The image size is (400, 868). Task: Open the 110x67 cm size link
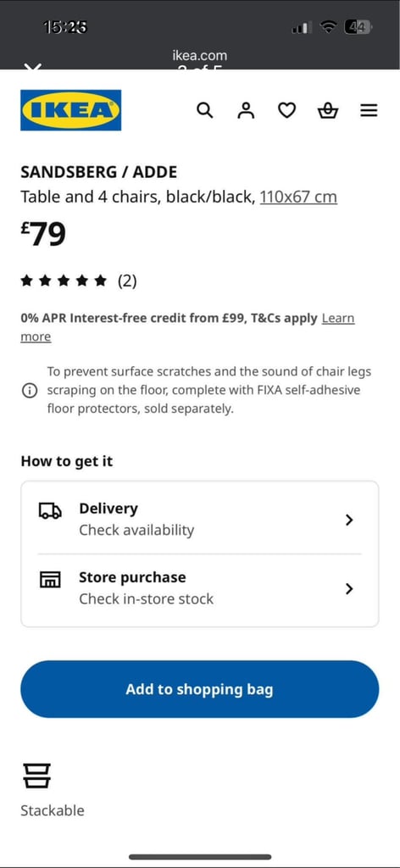(298, 197)
